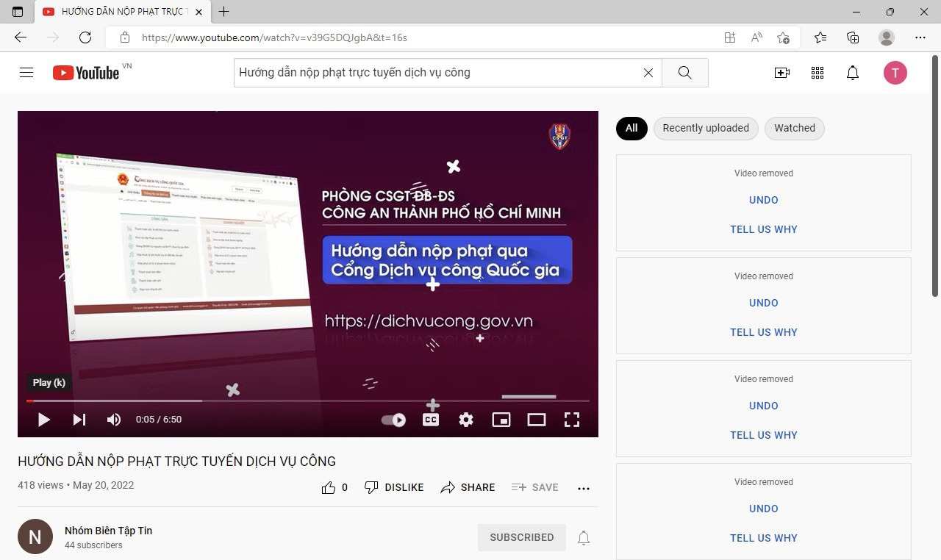Click TELL US WHY on the second removed video
941x560 pixels.
[764, 332]
